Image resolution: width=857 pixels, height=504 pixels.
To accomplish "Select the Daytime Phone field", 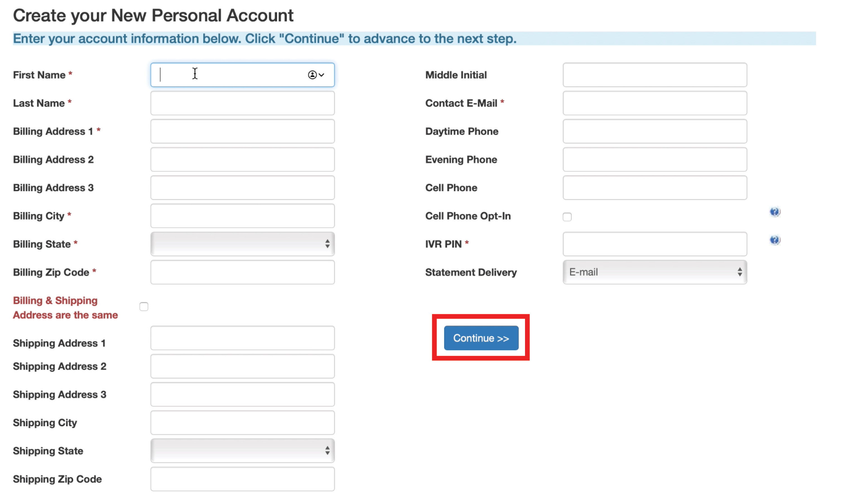I will coord(655,131).
